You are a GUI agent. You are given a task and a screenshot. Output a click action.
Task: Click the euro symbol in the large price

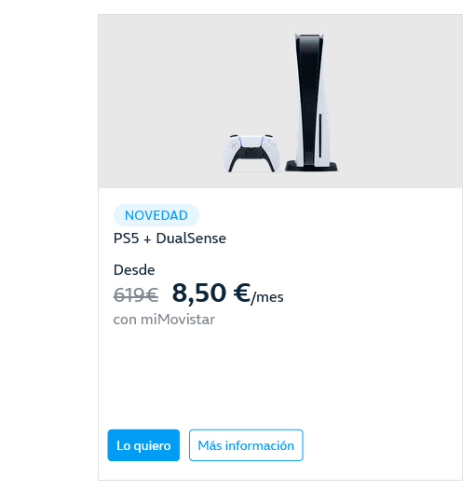point(242,292)
